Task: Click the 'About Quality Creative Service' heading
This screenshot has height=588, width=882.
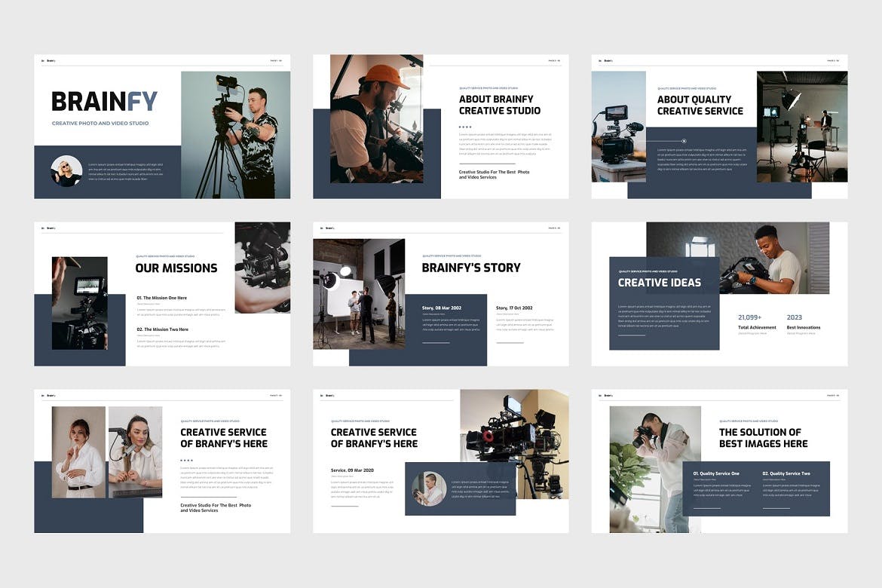Action: [700, 105]
